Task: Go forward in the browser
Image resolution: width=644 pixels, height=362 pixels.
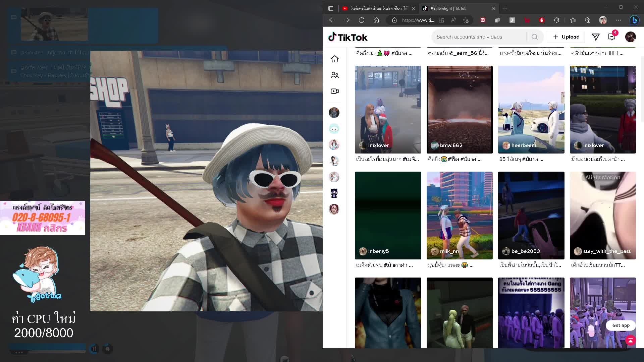Action: pyautogui.click(x=347, y=20)
